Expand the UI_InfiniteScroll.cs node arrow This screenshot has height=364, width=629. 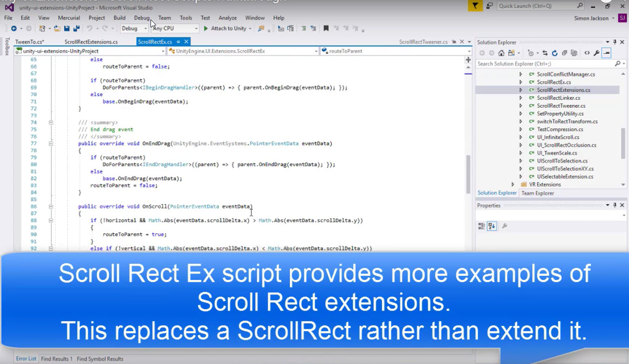click(521, 137)
